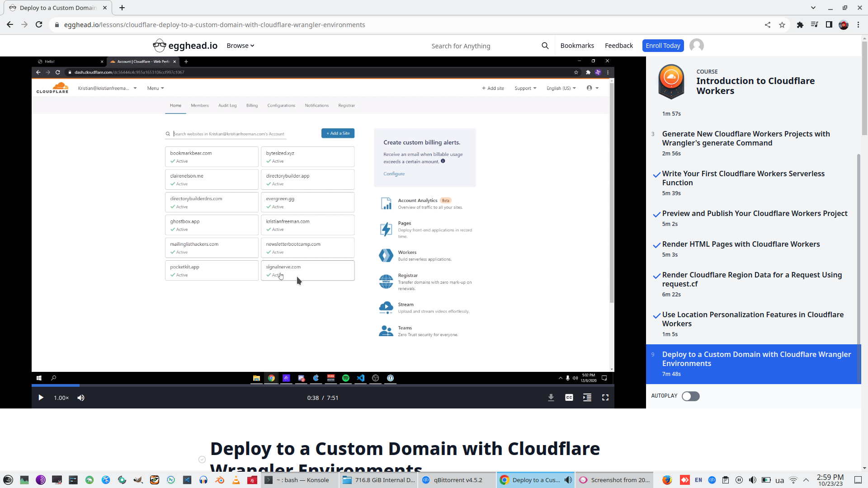The width and height of the screenshot is (868, 488).
Task: Enter fullscreen video mode
Action: 605,398
